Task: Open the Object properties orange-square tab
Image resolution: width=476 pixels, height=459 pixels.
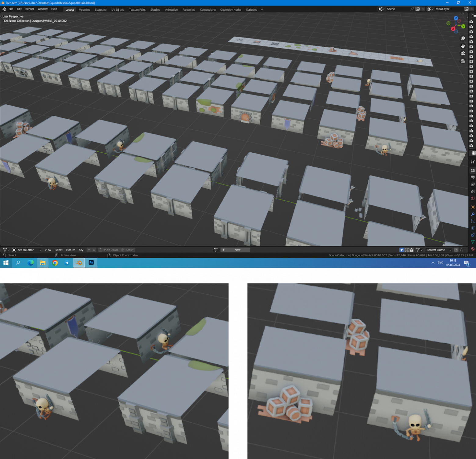Action: 473,207
